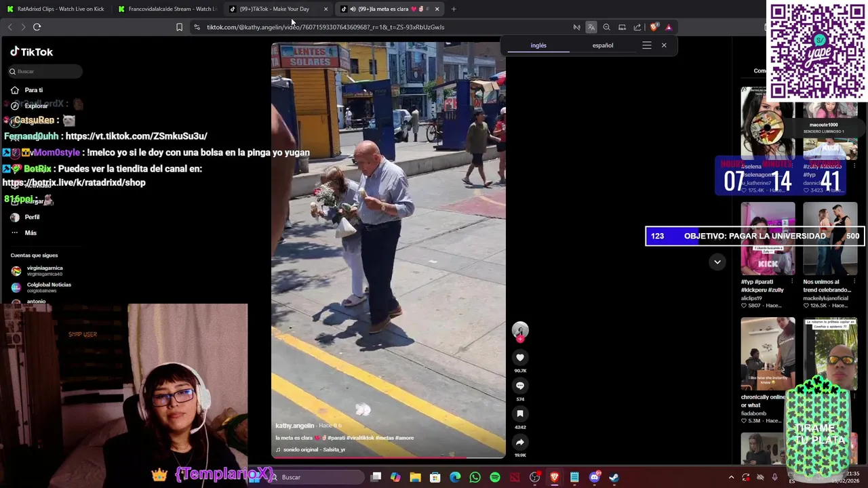Open the Brave Rewards triangle icon

669,27
